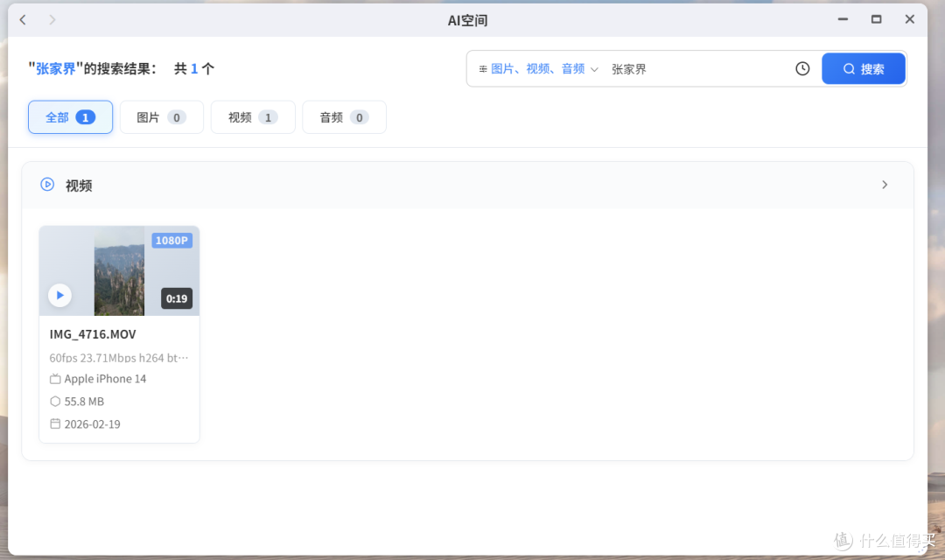Click the calendar icon beside 2026-02-19
Viewport: 945px width, 560px height.
click(x=55, y=423)
